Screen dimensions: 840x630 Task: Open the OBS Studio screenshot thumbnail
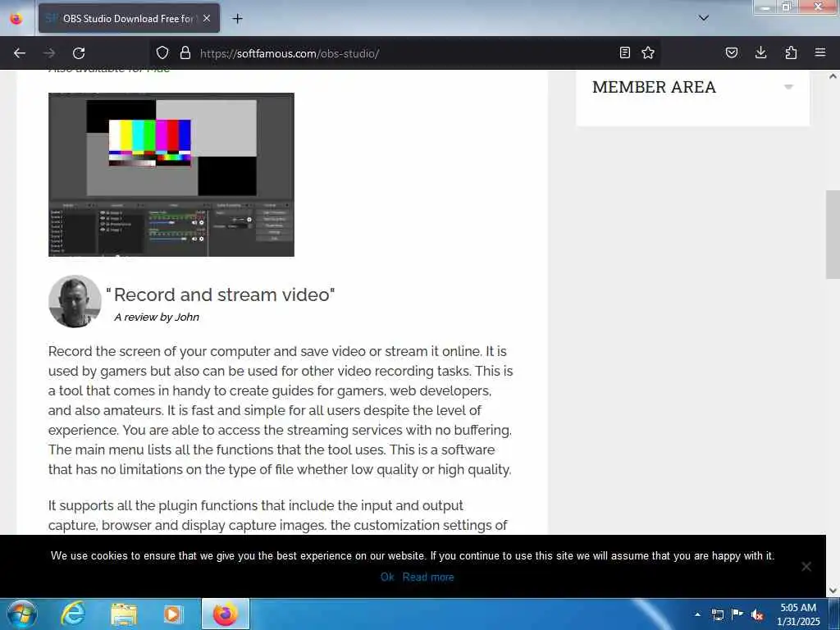point(171,175)
